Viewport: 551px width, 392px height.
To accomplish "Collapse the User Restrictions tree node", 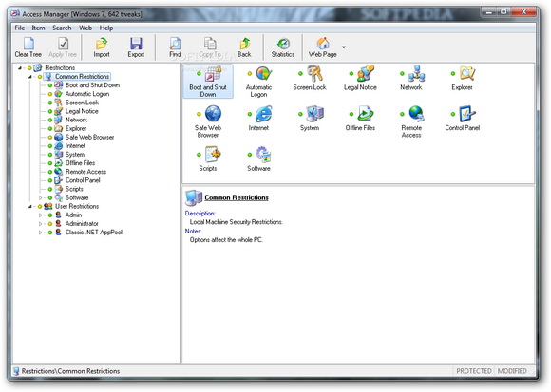I will tap(30, 206).
